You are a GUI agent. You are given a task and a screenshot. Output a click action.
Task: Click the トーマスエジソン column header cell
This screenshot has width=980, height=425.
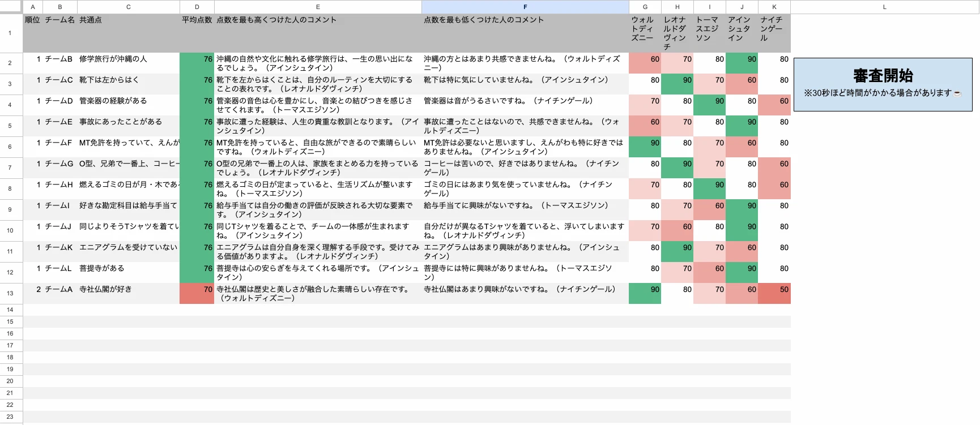click(x=709, y=33)
